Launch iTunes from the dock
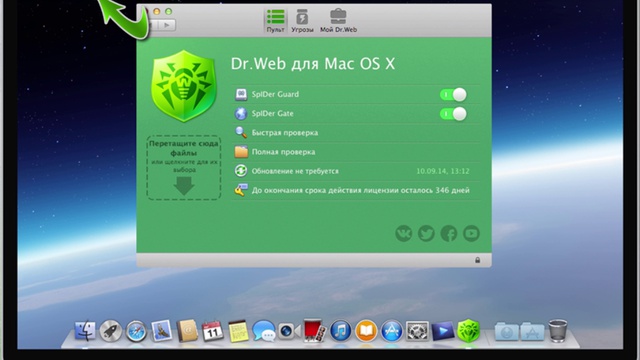 340,331
